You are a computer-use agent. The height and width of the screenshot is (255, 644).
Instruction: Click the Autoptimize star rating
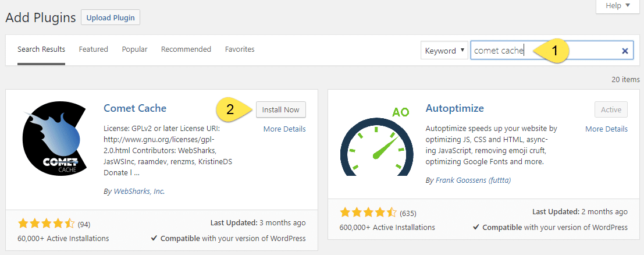[368, 212]
